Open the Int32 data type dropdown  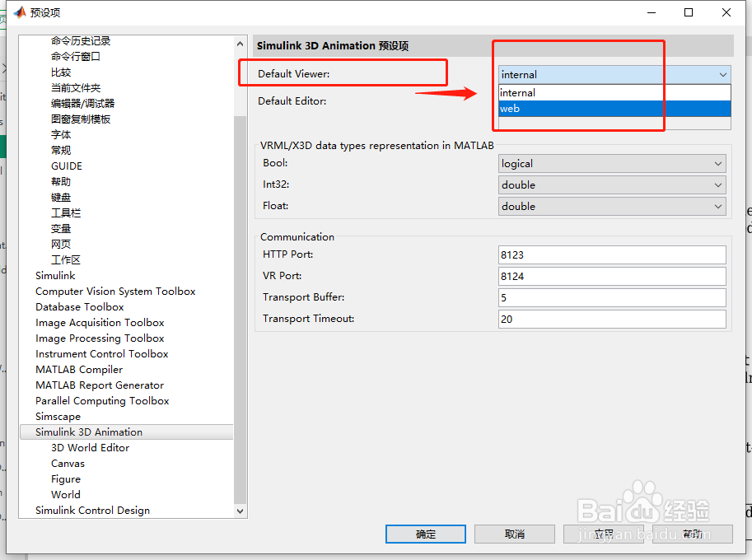[612, 185]
